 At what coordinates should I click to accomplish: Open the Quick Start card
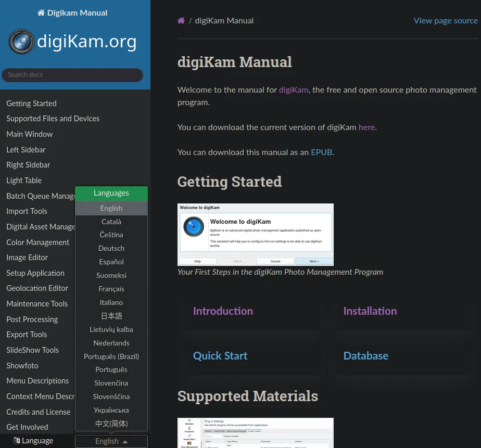(x=220, y=355)
